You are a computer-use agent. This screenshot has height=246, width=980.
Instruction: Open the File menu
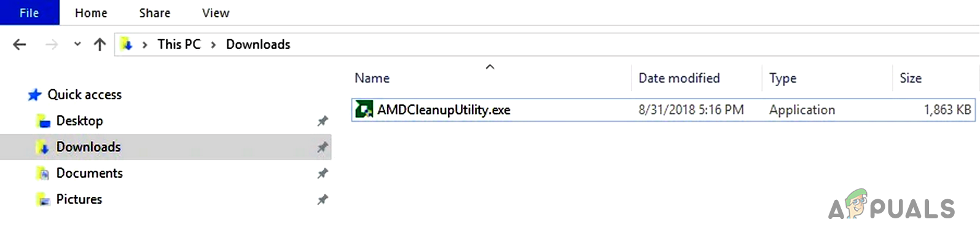[29, 13]
